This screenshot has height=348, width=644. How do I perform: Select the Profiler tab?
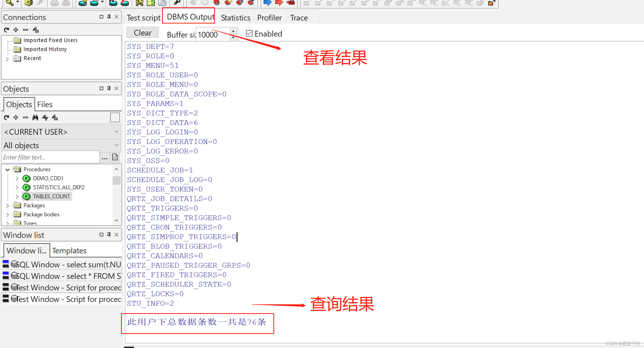(x=269, y=17)
